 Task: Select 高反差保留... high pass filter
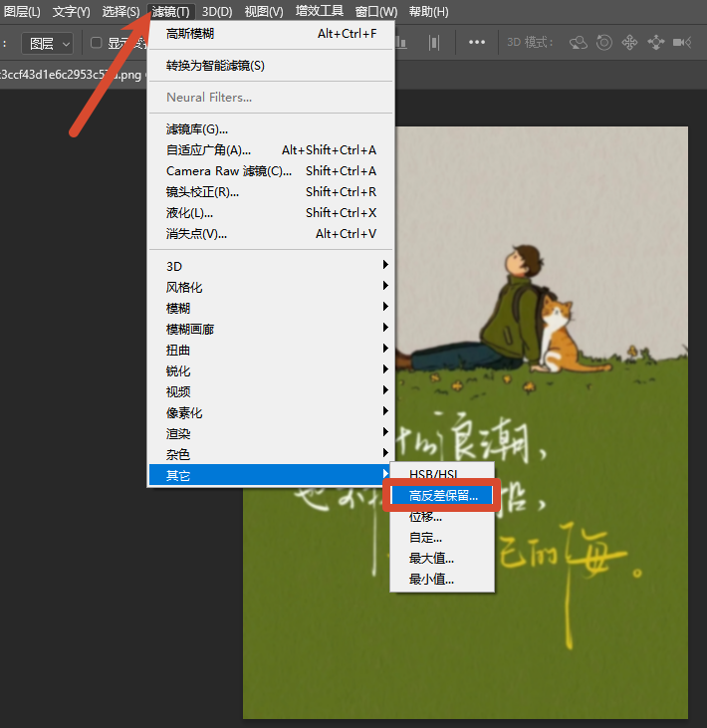coord(442,495)
